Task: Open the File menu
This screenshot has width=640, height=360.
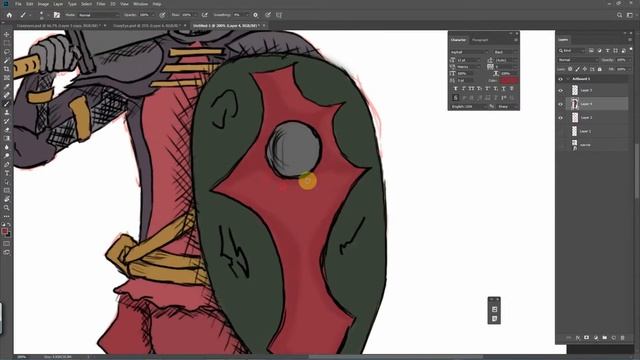Action: tap(18, 4)
